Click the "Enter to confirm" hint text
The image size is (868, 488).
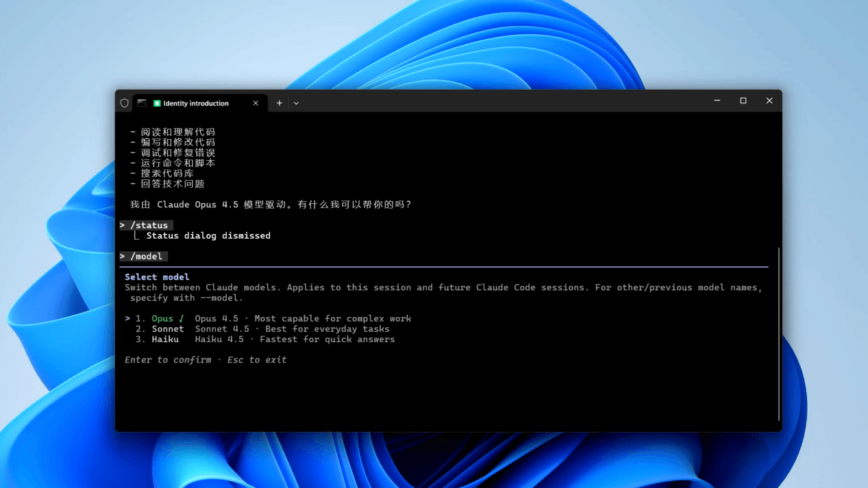pyautogui.click(x=168, y=360)
